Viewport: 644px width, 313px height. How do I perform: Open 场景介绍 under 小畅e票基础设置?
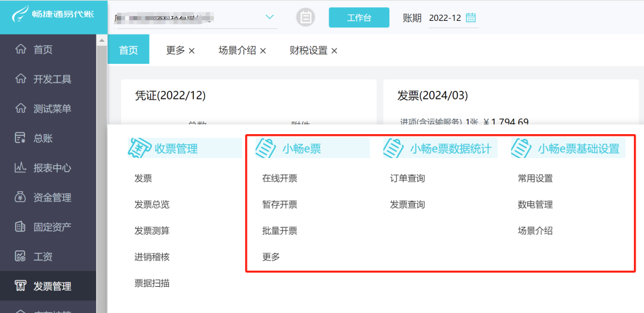[x=535, y=231]
